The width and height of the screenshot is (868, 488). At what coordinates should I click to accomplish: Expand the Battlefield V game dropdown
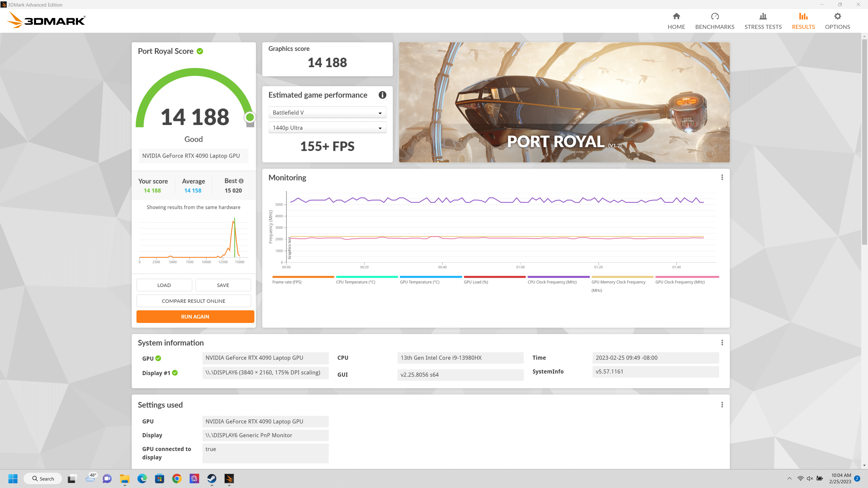click(x=327, y=113)
